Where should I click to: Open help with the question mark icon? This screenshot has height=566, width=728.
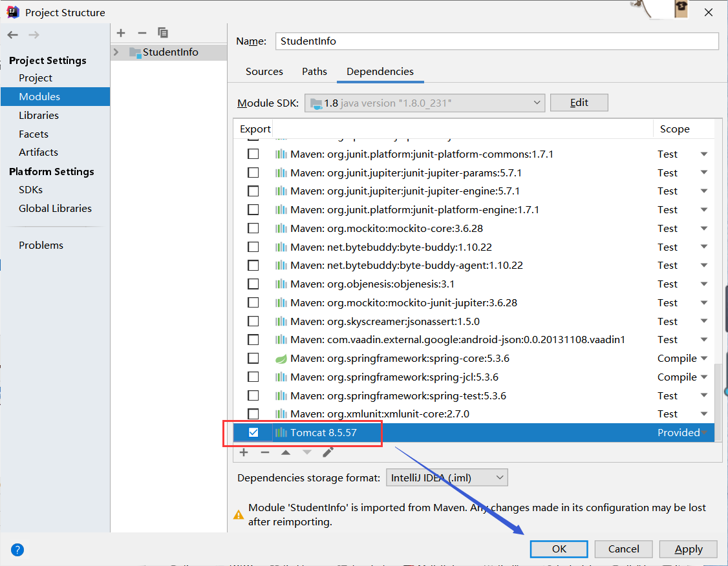click(x=17, y=550)
